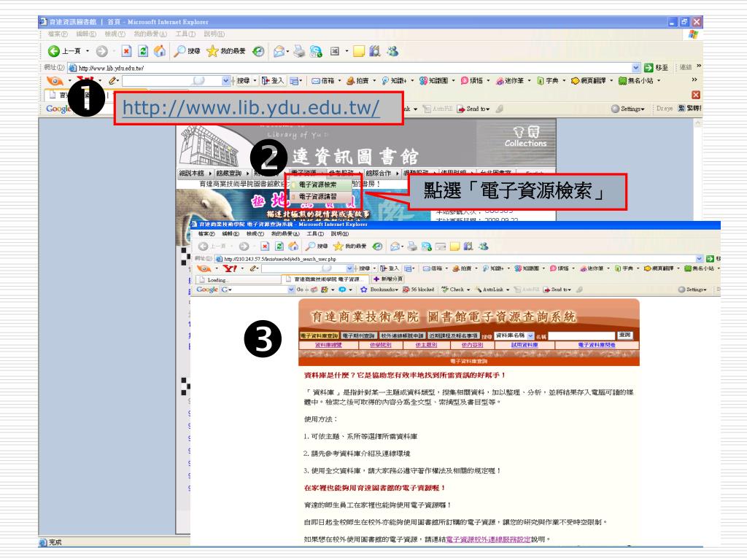Open 電子資料庫問卷 link
Viewport: 747px width, 560px height.
[x=597, y=345]
